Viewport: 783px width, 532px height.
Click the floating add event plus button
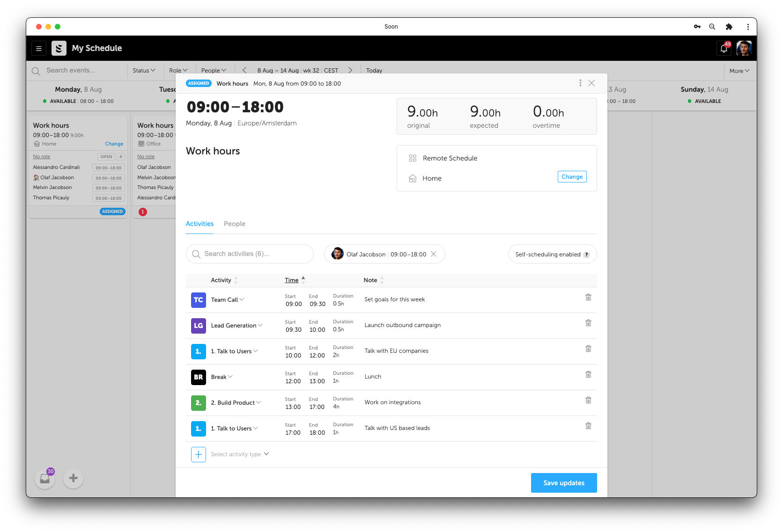74,478
